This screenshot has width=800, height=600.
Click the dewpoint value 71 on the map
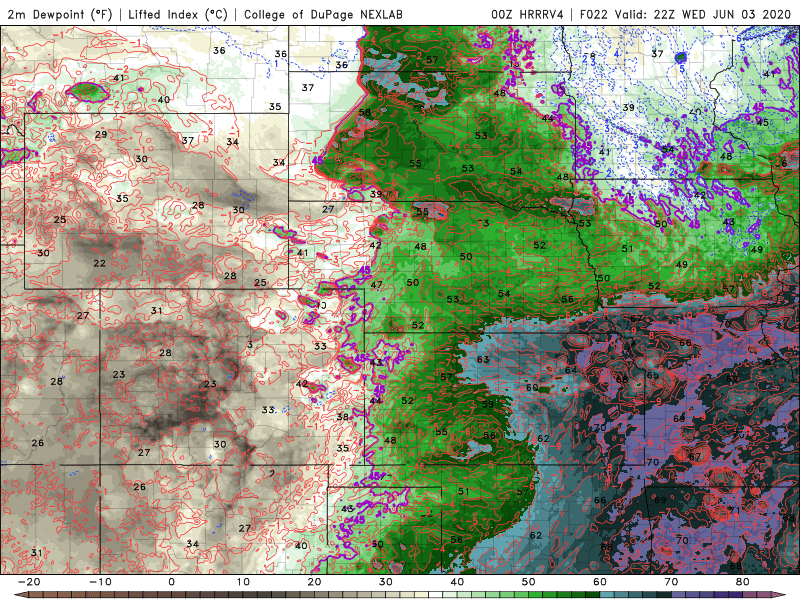click(x=734, y=510)
